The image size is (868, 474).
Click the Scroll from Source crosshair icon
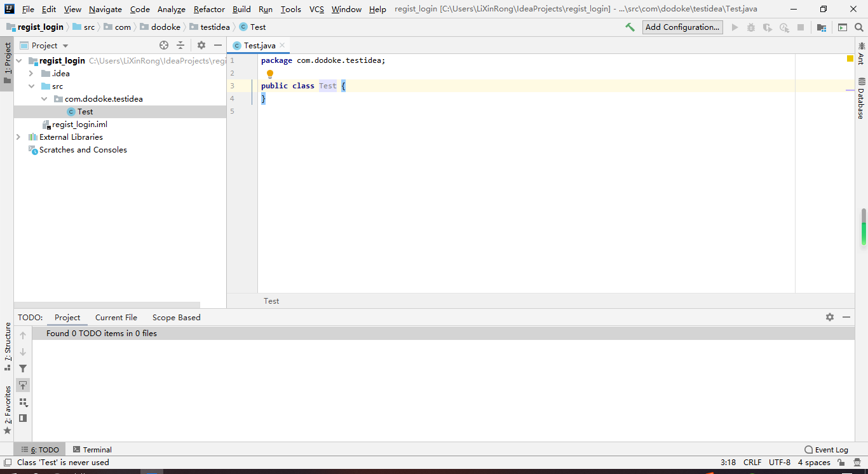164,45
